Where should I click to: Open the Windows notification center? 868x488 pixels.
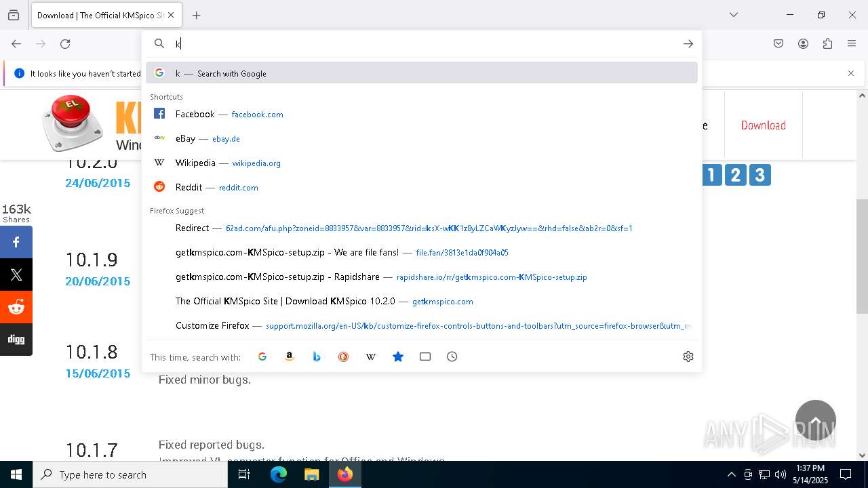coord(846,474)
